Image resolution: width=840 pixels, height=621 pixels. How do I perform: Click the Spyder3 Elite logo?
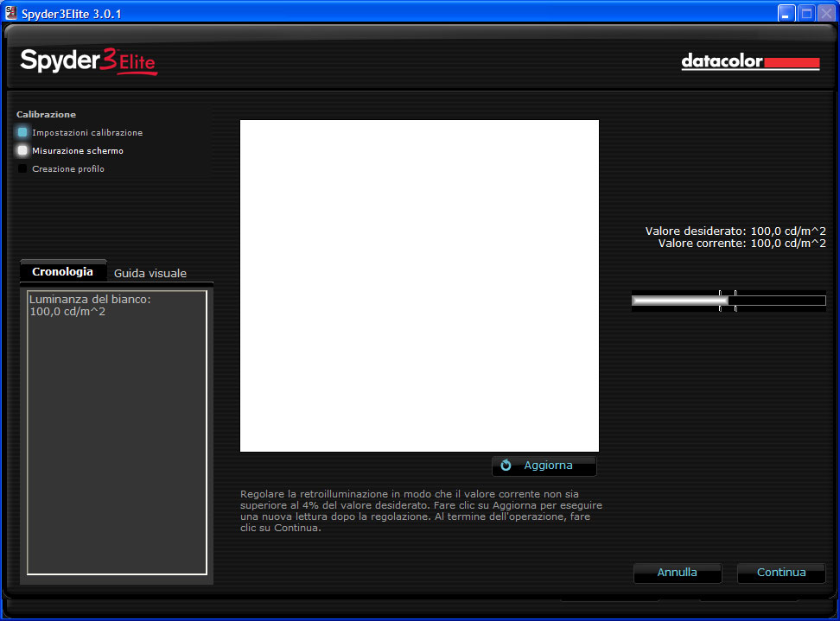(89, 61)
